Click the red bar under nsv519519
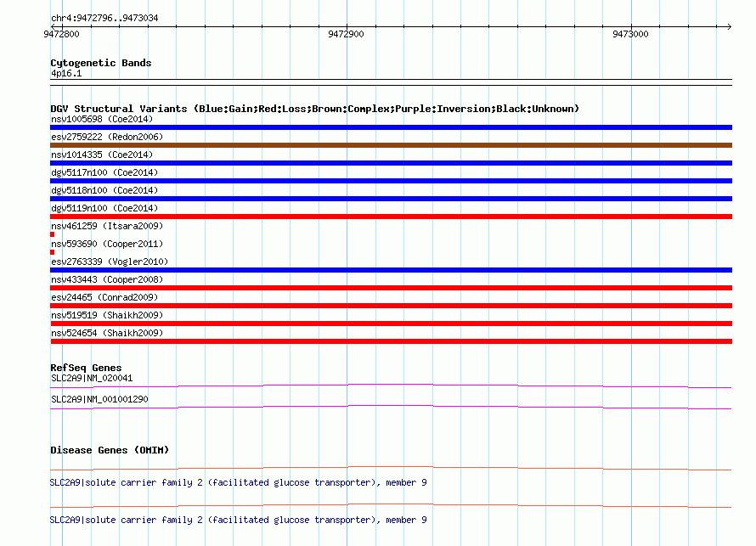 point(391,324)
